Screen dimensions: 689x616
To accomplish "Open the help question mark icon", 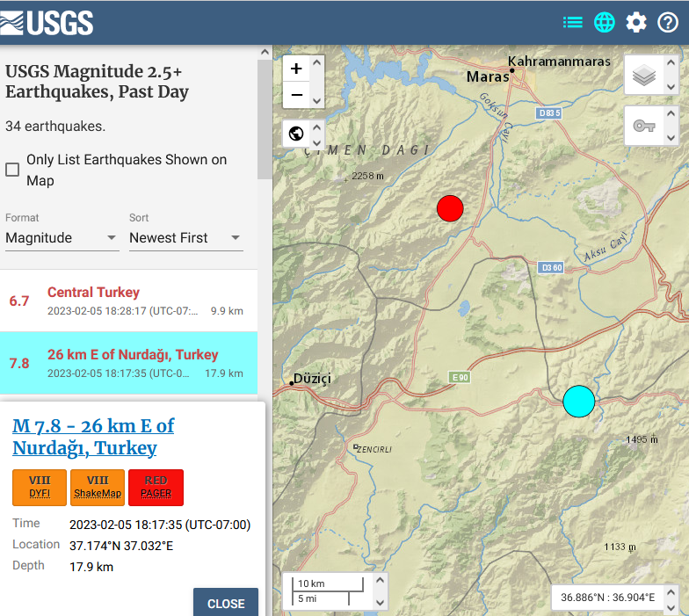I will point(668,22).
